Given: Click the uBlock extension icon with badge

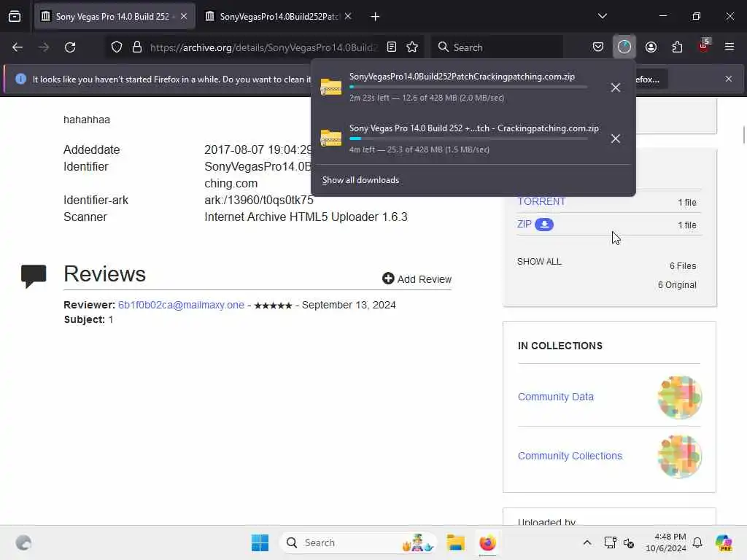Looking at the screenshot, I should pos(704,46).
